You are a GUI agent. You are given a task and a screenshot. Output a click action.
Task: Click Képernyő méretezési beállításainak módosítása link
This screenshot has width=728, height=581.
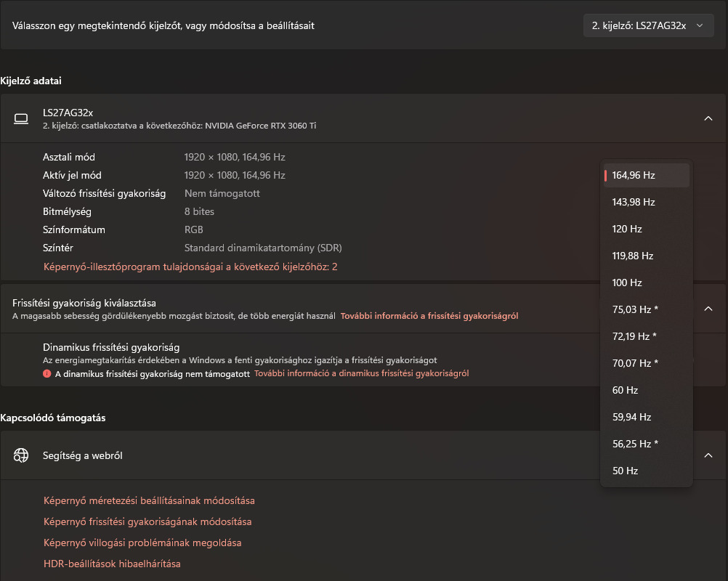point(149,500)
